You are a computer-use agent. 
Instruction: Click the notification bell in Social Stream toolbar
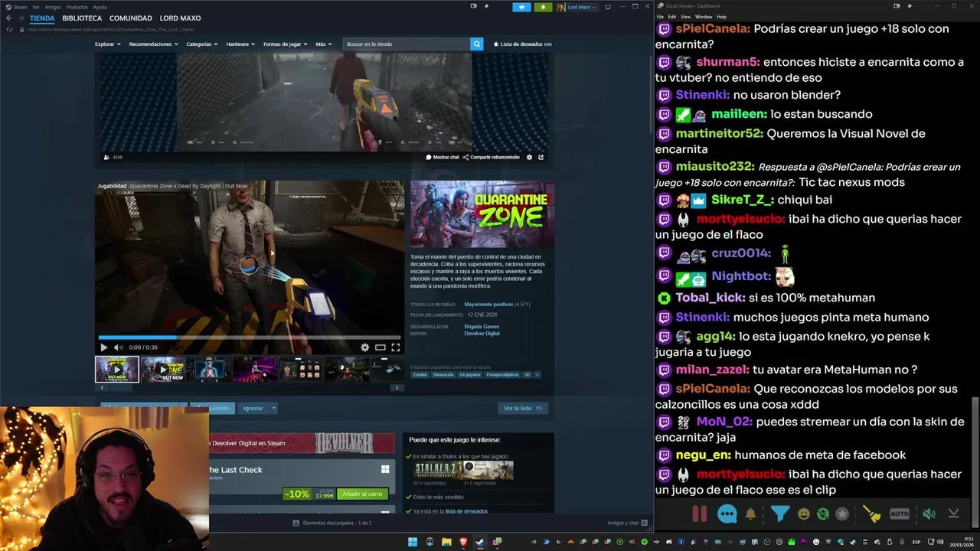[750, 514]
